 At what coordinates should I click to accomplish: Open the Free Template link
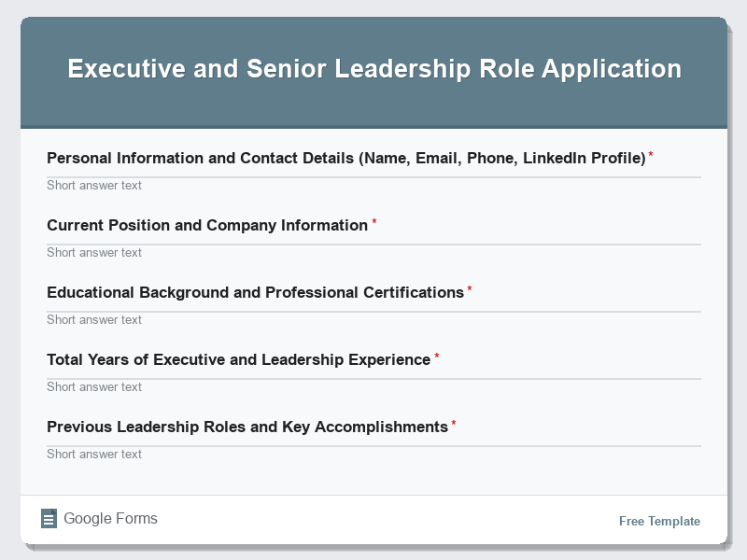659,521
